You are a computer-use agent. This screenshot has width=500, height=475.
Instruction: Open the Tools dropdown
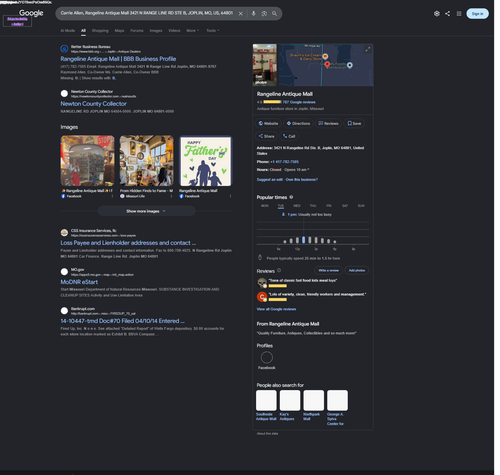[212, 30]
